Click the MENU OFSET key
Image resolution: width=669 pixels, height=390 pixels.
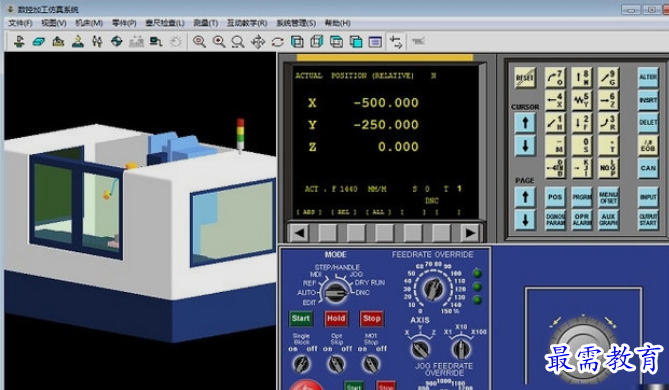click(608, 197)
